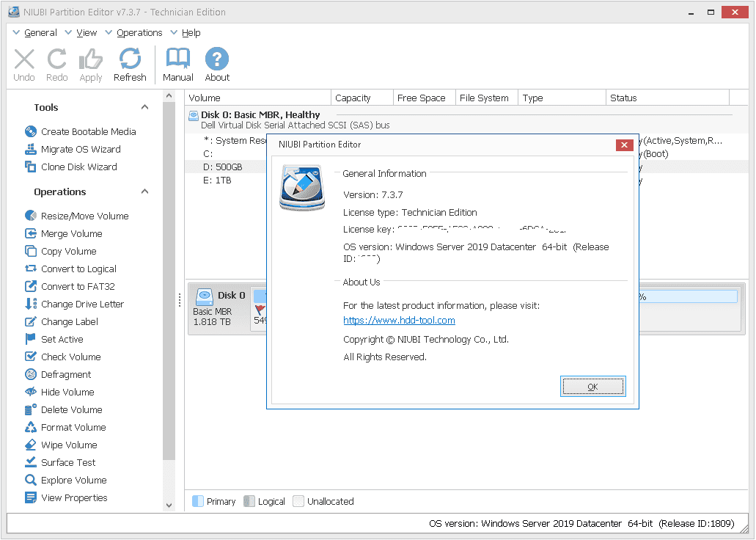Click the About question-mark icon
756x540 pixels.
[x=217, y=59]
